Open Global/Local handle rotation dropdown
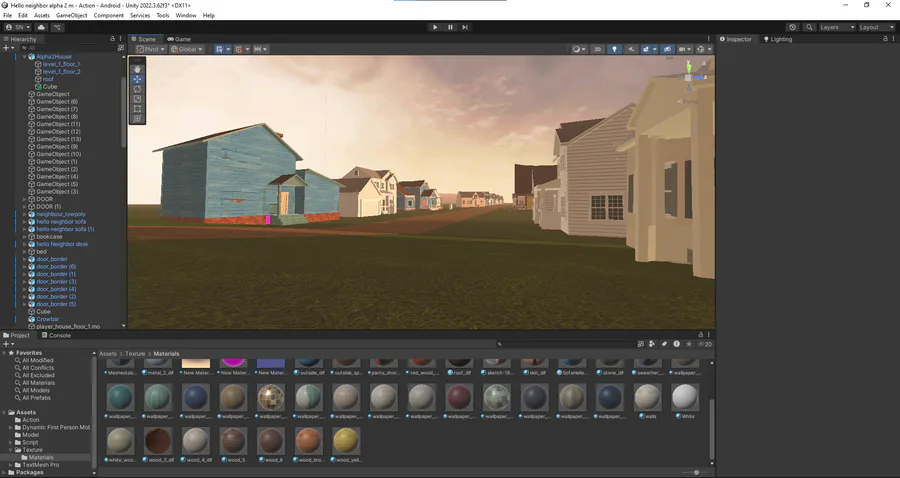900x478 pixels. click(x=187, y=49)
